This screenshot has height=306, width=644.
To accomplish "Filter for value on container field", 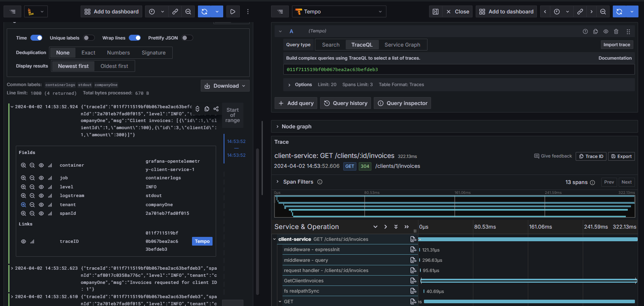I will (x=23, y=165).
